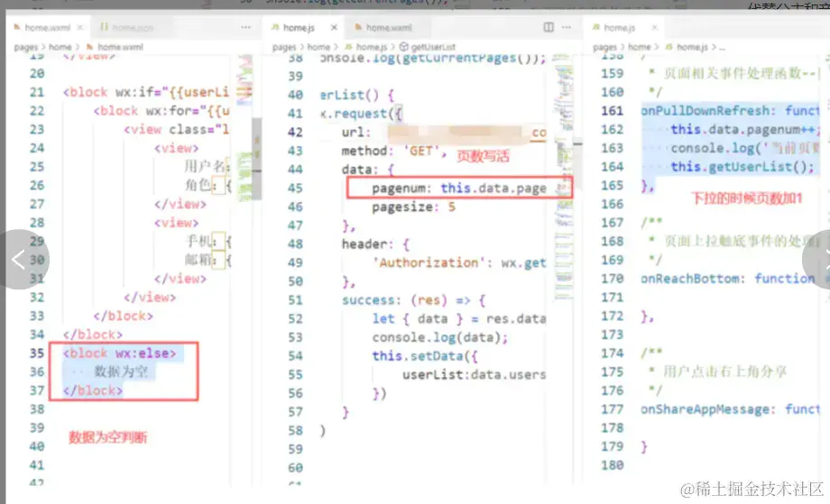Screen dimensions: 830x504
Task: Click JS file icon on right home.js tab
Action: 596,27
